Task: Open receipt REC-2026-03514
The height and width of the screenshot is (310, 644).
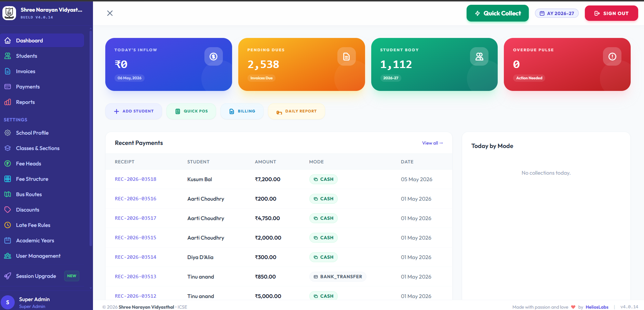Action: pos(135,257)
